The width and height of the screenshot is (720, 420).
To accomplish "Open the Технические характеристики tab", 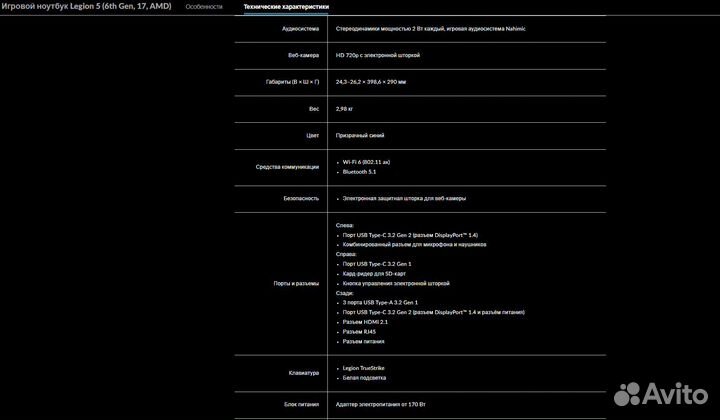I will click(x=286, y=7).
